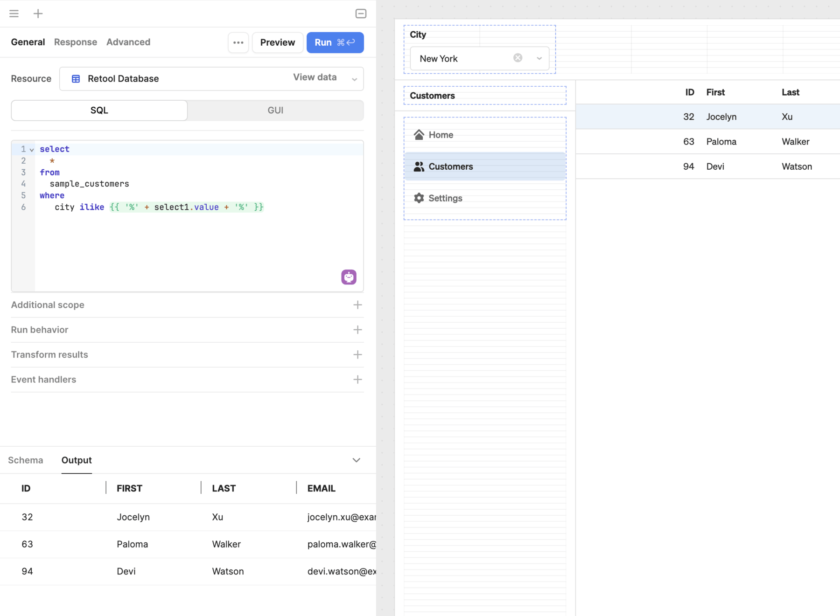Open the Response tab
The height and width of the screenshot is (616, 840).
76,42
